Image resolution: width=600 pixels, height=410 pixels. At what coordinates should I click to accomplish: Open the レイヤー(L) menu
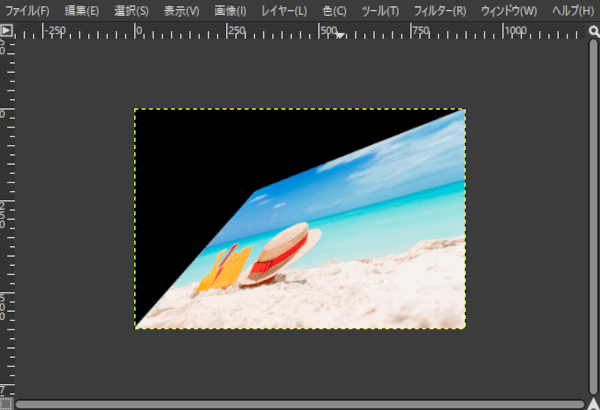(x=285, y=11)
